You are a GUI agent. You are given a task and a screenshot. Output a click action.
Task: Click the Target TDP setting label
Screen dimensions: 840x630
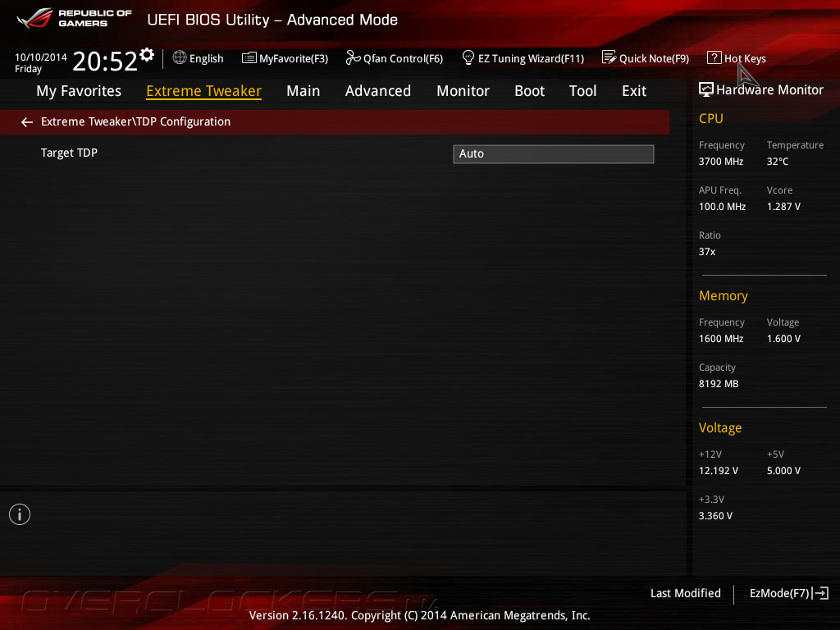[x=69, y=153]
